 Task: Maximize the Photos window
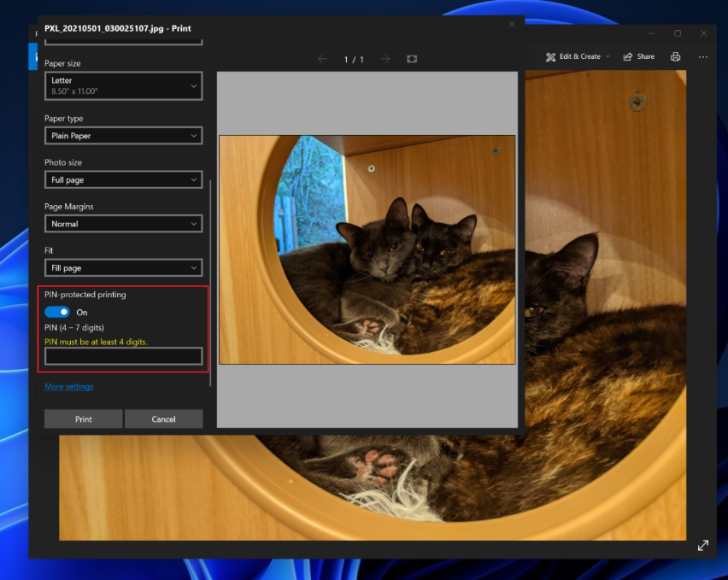tap(678, 33)
